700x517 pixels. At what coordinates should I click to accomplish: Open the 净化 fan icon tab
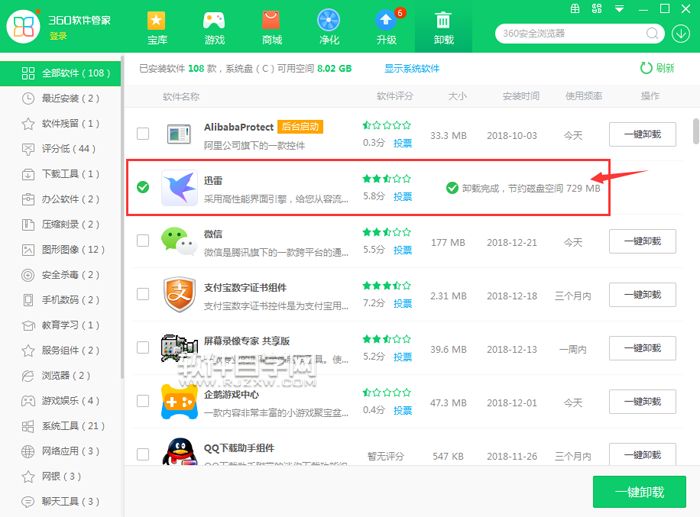[329, 28]
